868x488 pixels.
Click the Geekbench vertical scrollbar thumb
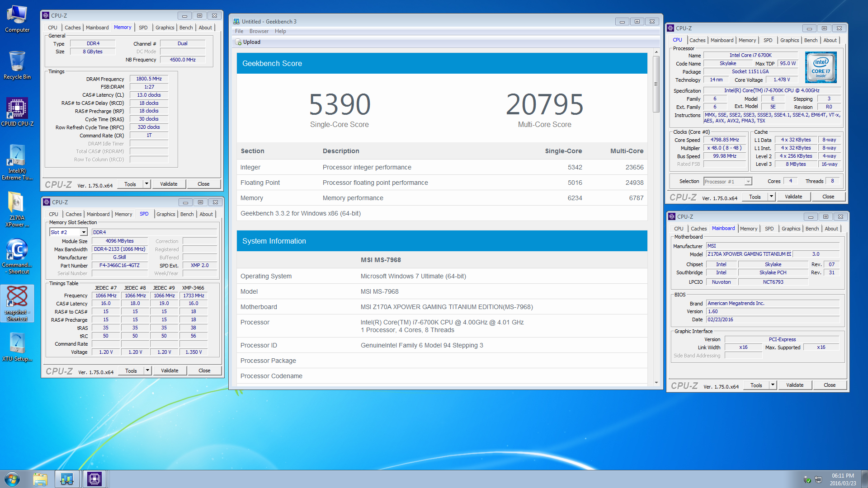pyautogui.click(x=656, y=84)
